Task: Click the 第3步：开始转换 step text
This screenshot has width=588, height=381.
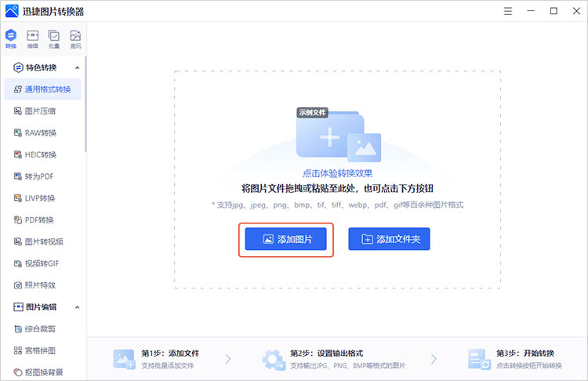Action: 525,354
